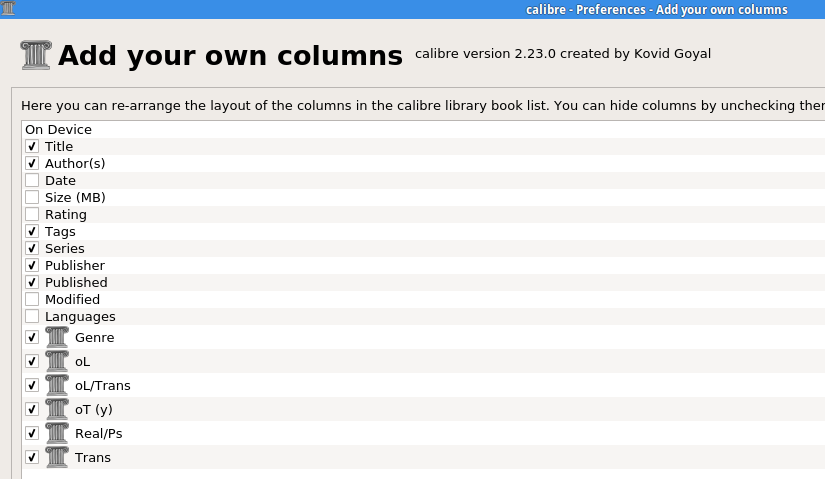Click the oT (y) column icon

[57, 409]
